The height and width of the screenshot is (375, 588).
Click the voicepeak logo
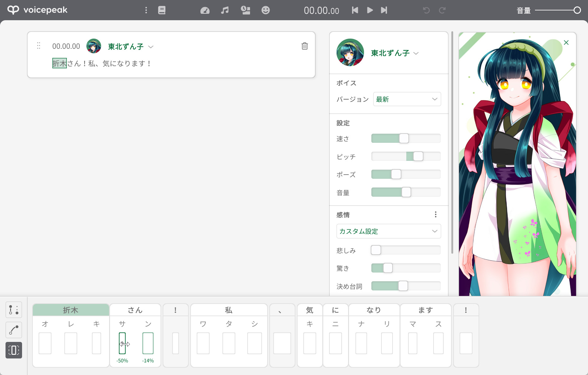point(37,10)
